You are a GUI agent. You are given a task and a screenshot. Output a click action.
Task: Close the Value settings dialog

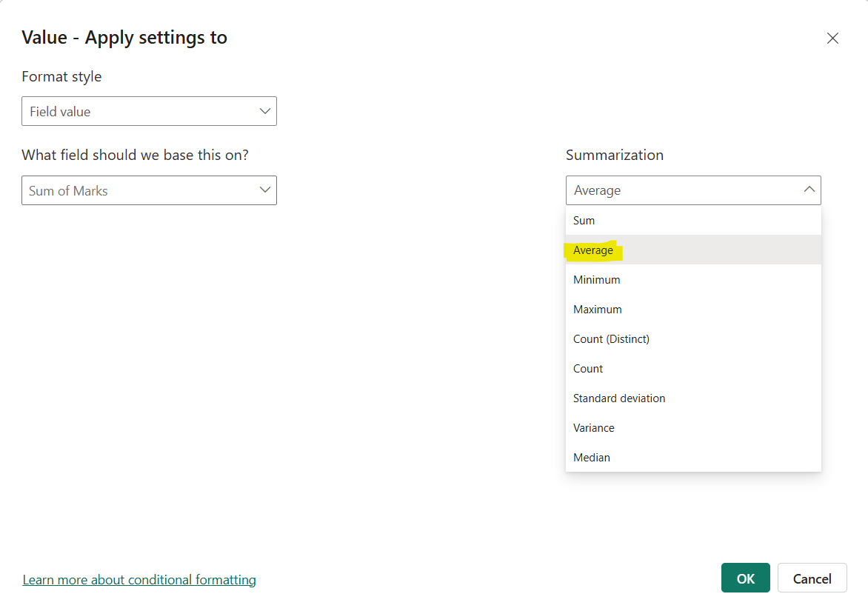[x=832, y=38]
